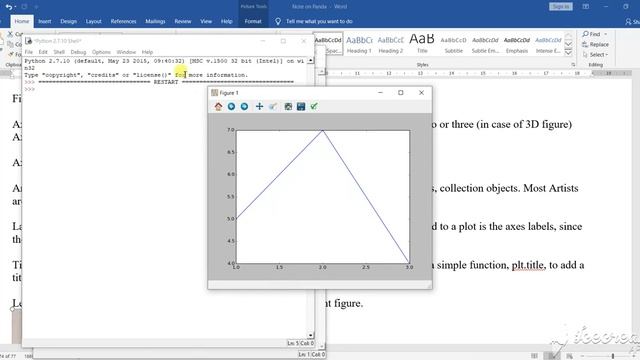Switch to Read Mode view in status bar

(534, 356)
